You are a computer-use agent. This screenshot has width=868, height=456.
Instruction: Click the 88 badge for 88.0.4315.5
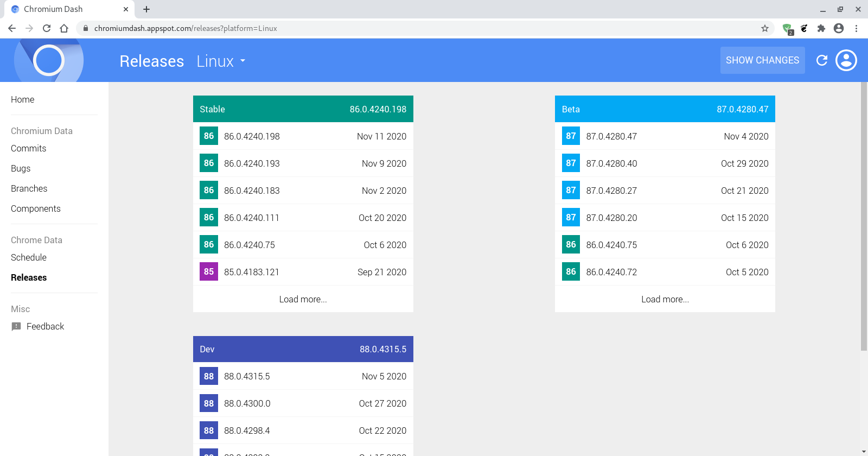(x=209, y=376)
